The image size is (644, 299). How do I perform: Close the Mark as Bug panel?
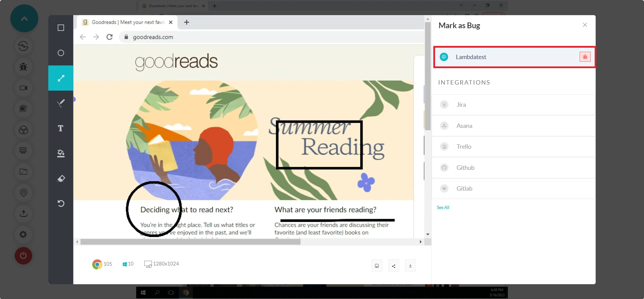pyautogui.click(x=585, y=25)
